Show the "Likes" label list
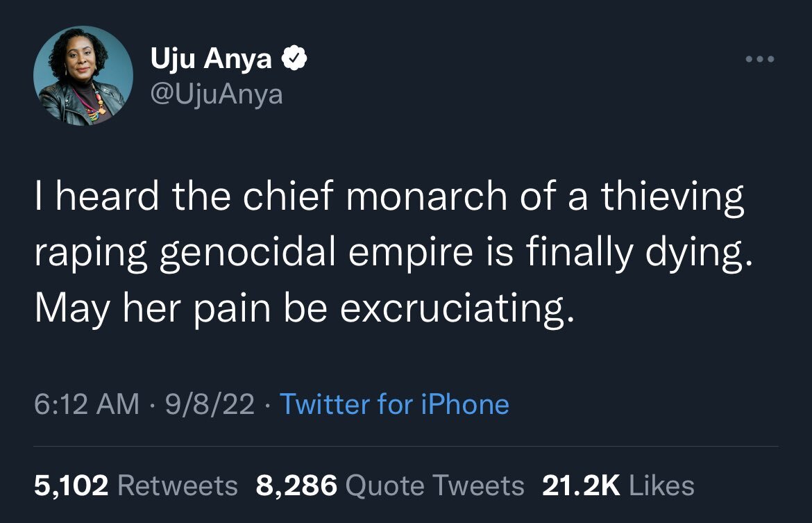812x523 pixels. (661, 485)
